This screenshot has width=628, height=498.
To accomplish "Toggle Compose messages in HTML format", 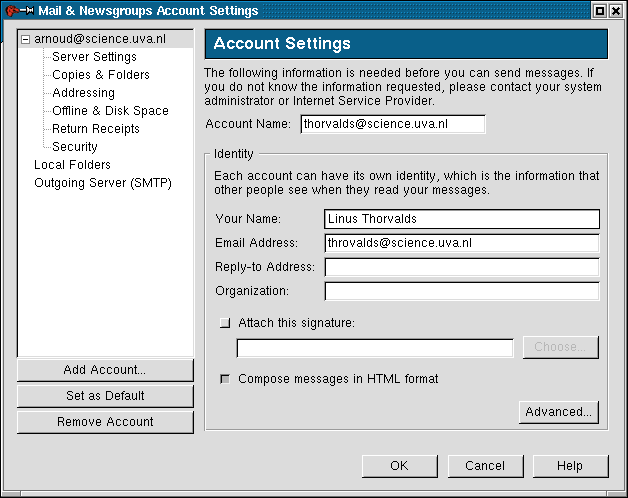I will [x=224, y=379].
